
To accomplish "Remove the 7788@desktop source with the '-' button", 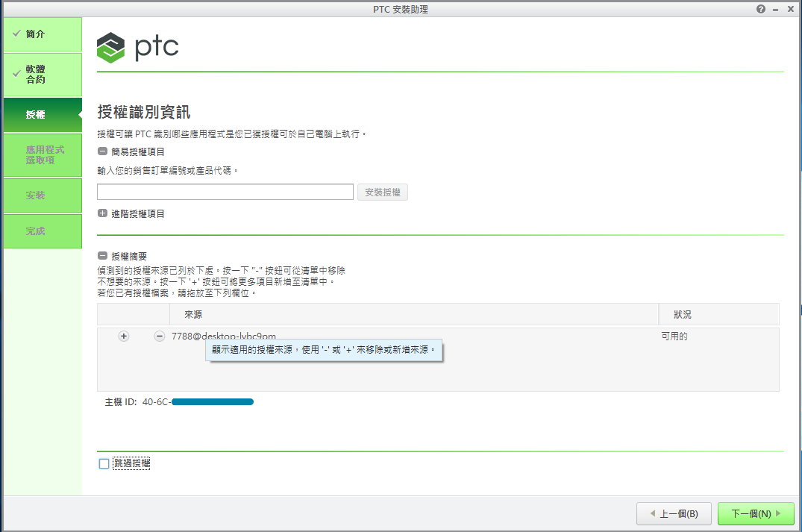I will (159, 337).
